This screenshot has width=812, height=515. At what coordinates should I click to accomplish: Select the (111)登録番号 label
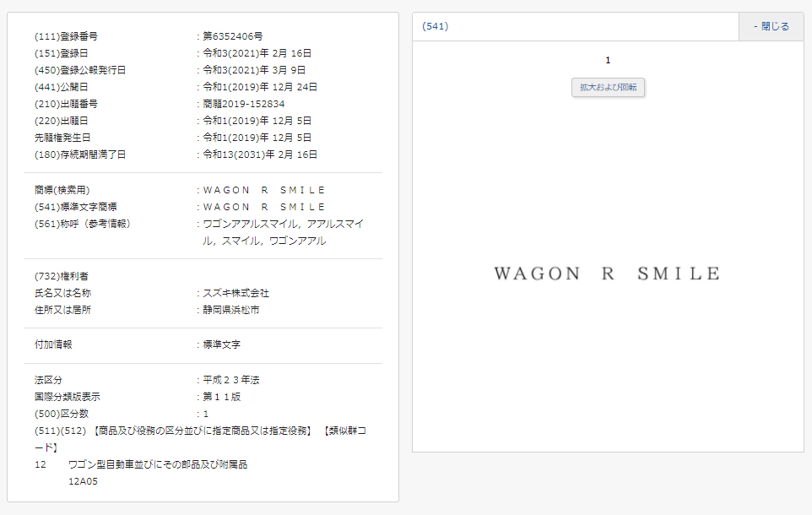pyautogui.click(x=66, y=36)
